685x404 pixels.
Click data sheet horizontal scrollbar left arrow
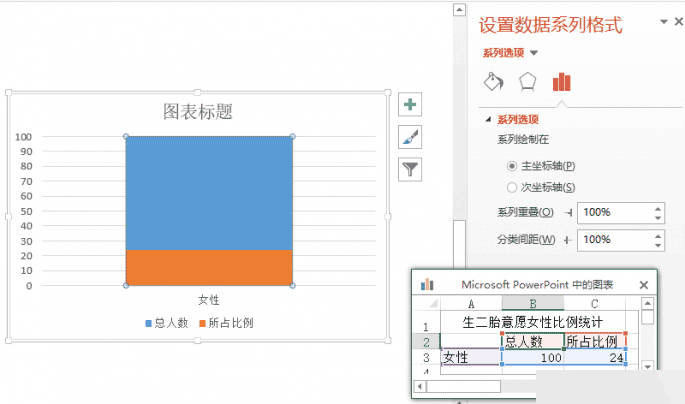tap(420, 386)
